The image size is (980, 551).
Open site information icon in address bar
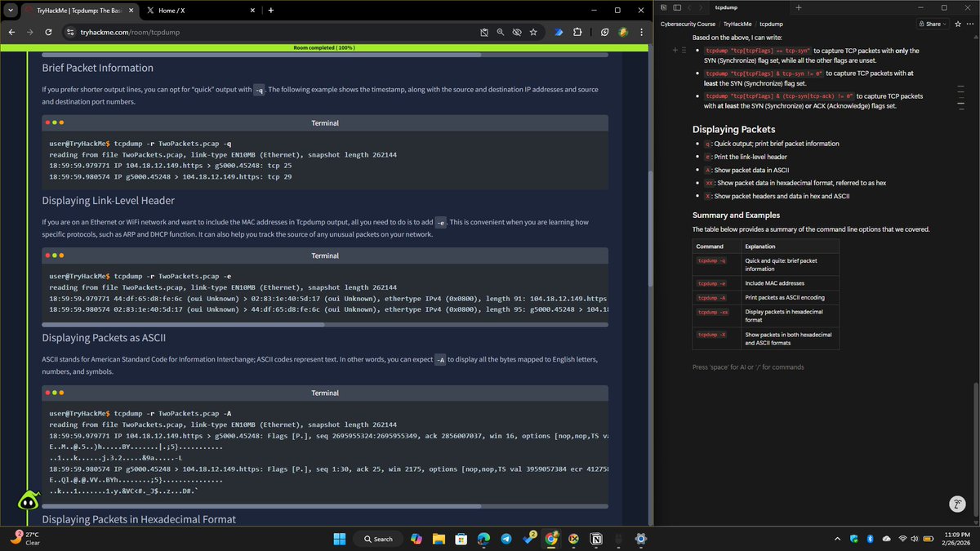coord(70,32)
